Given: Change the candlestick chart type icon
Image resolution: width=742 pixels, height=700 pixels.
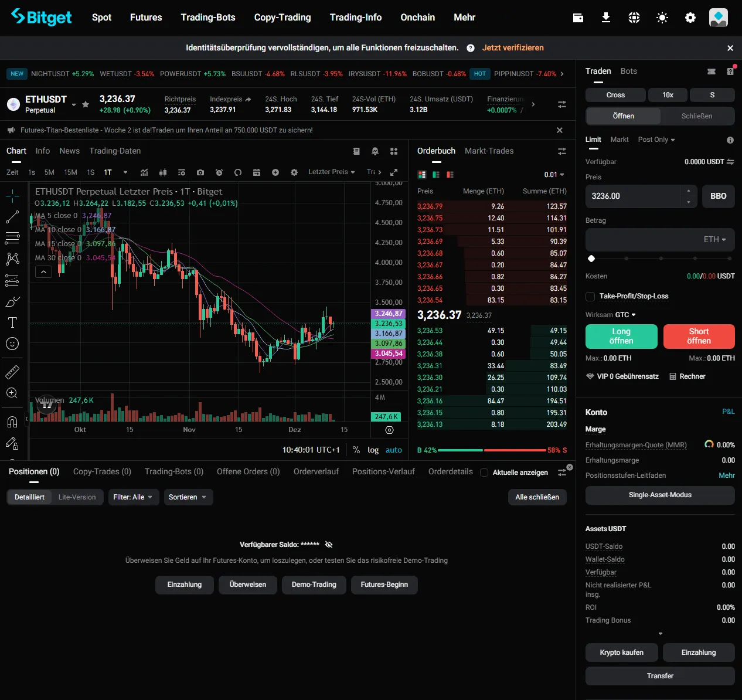Looking at the screenshot, I should [163, 172].
